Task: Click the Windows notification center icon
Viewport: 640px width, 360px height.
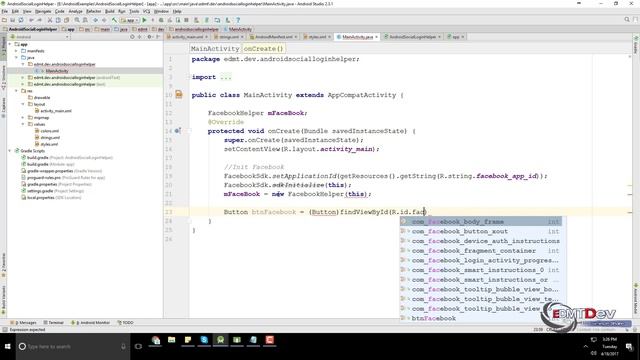Action: (x=629, y=347)
